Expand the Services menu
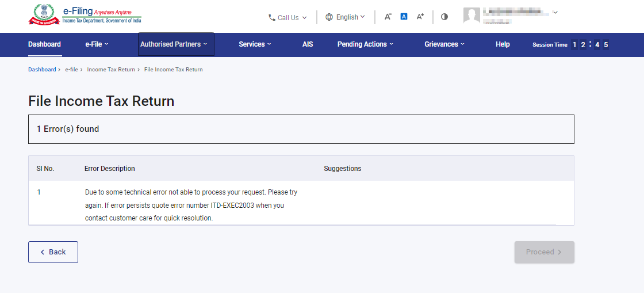 tap(255, 44)
